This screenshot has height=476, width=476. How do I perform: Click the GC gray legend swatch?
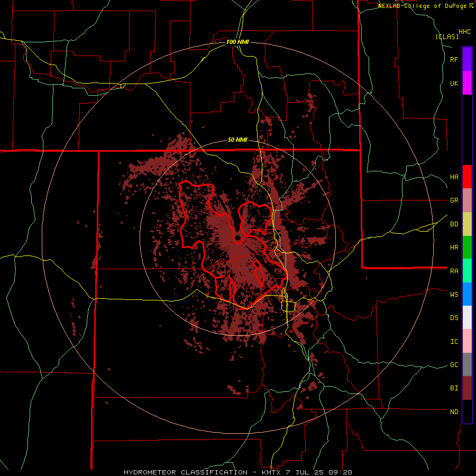pyautogui.click(x=467, y=364)
